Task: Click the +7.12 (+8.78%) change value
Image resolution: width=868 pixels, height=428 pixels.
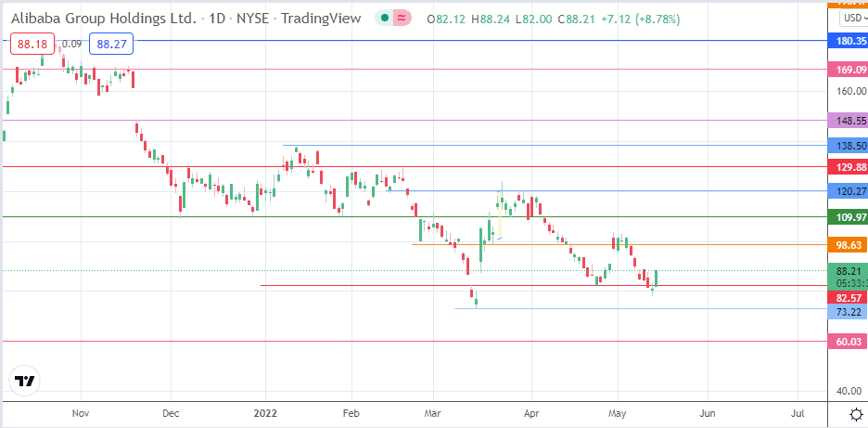Action: tap(641, 19)
